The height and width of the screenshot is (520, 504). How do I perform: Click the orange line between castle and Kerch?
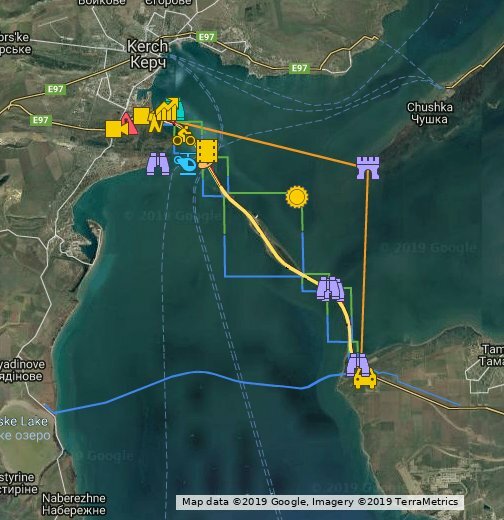point(267,144)
